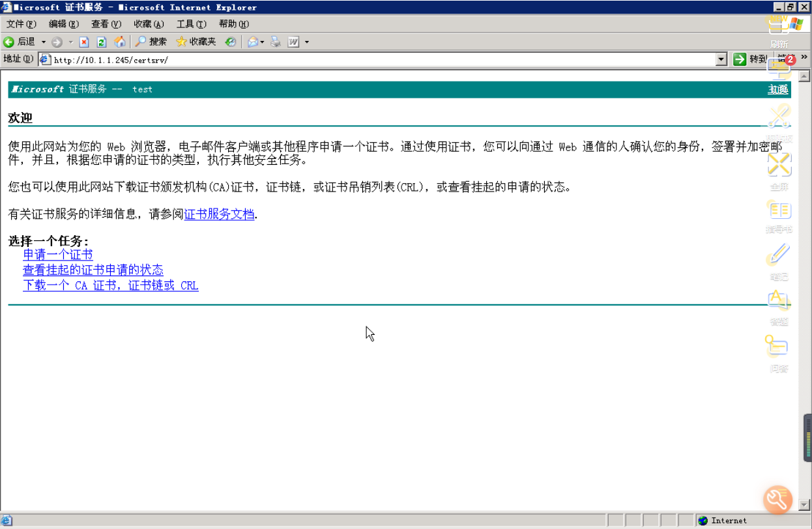
Task: Click the Home house icon
Action: coord(120,42)
